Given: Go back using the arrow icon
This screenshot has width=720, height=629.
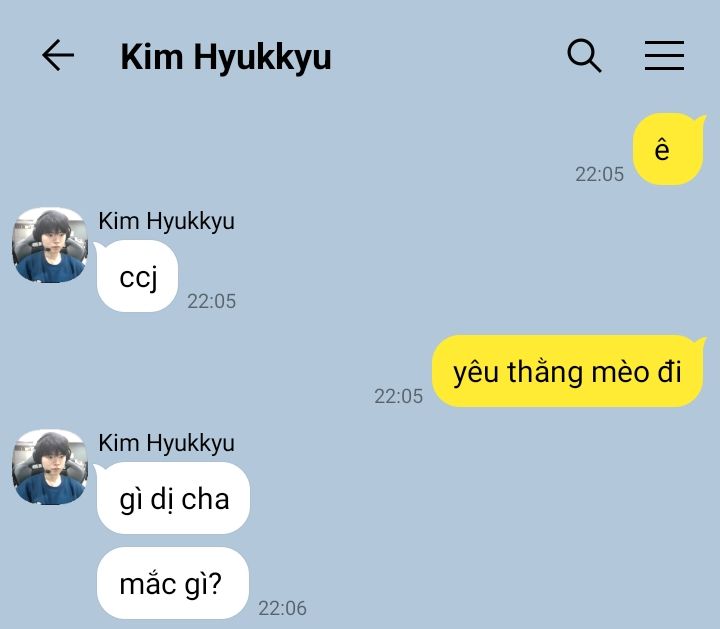Looking at the screenshot, I should click(x=58, y=55).
